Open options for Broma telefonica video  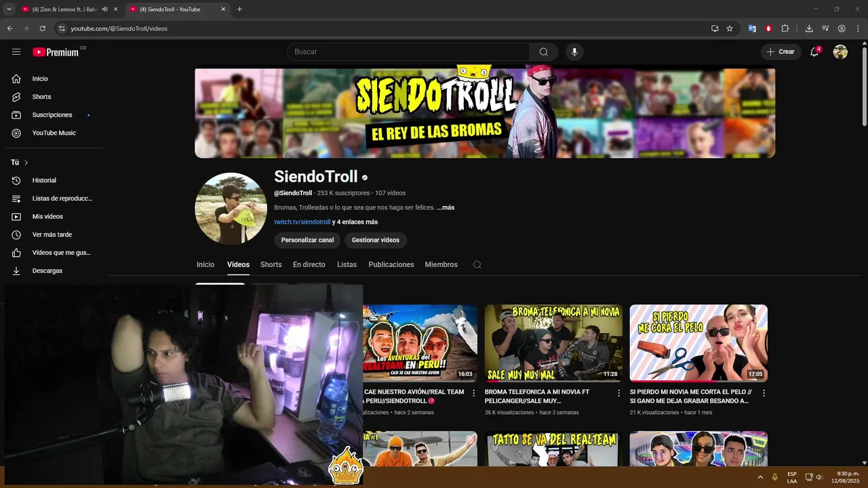[618, 393]
